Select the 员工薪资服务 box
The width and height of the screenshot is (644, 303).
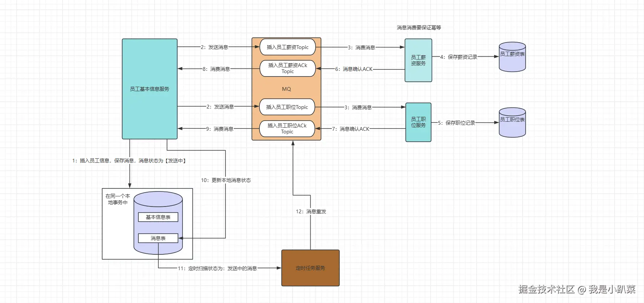(x=418, y=60)
